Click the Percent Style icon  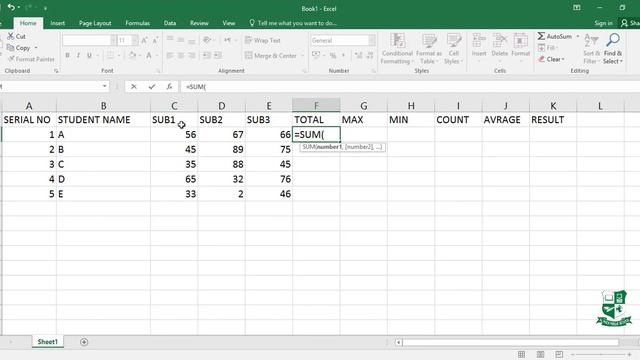(x=333, y=55)
